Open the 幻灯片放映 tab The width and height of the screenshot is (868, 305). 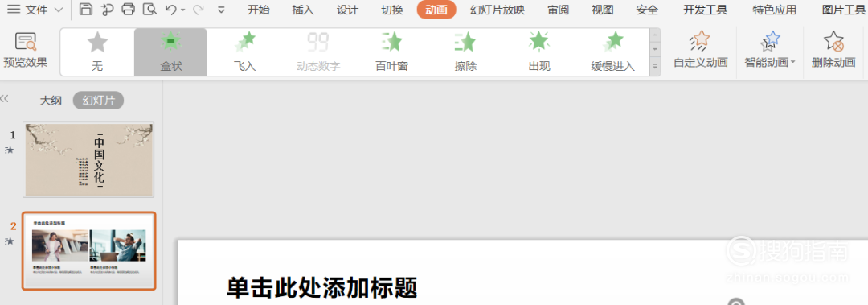coord(497,10)
